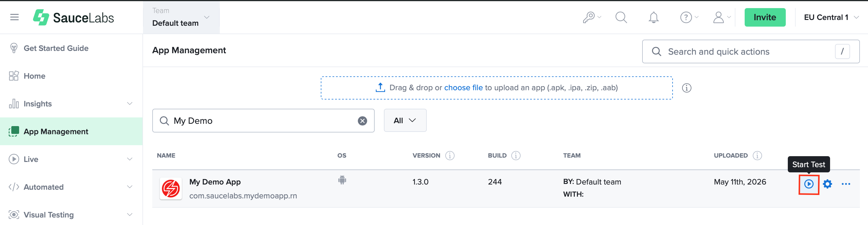Open the access key menu icon

(x=592, y=17)
